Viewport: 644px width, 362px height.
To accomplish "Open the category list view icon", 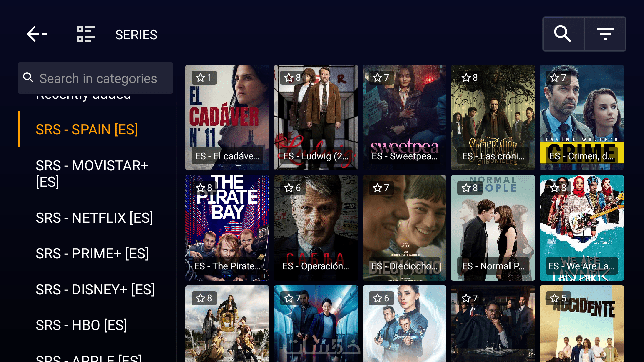I will 86,34.
